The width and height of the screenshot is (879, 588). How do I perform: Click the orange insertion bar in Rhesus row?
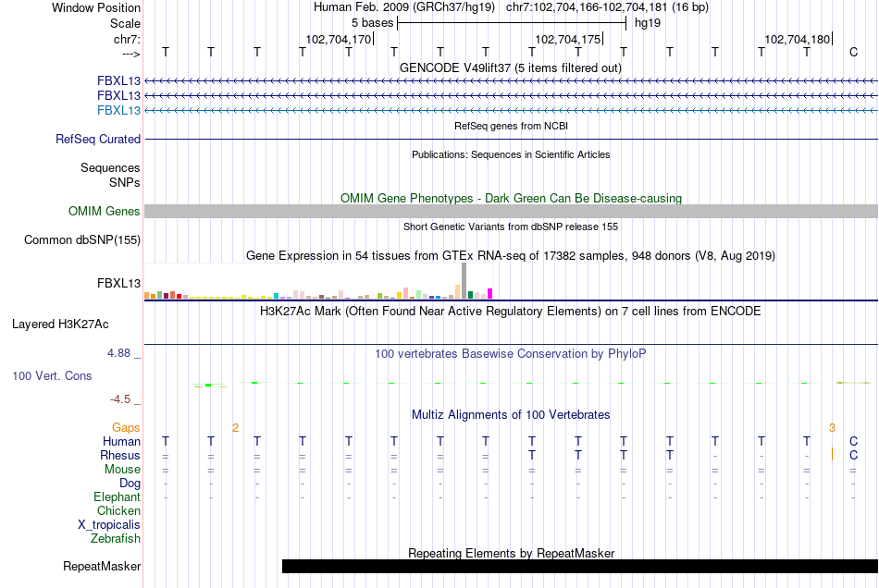pos(832,454)
